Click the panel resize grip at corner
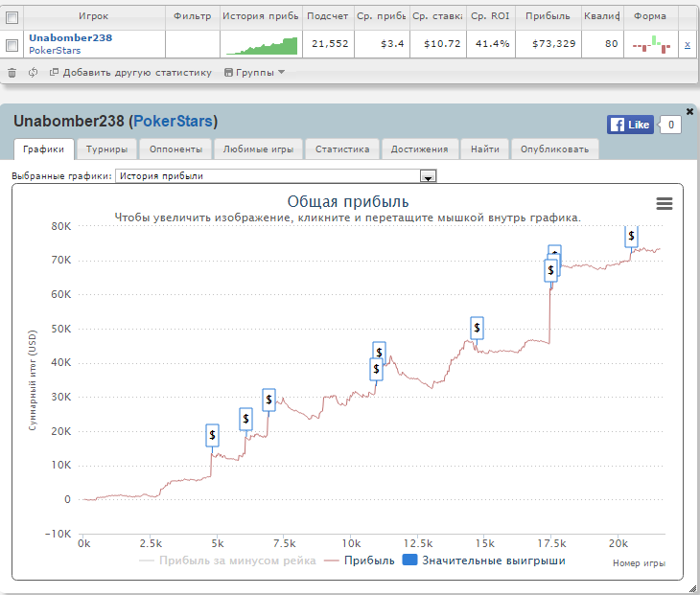This screenshot has width=700, height=595. pyautogui.click(x=692, y=588)
